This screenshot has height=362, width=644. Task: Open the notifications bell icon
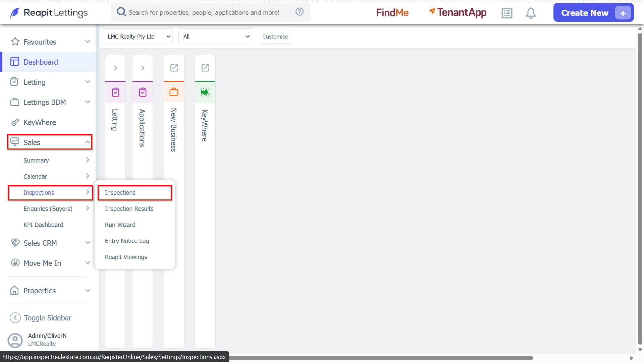coord(531,13)
